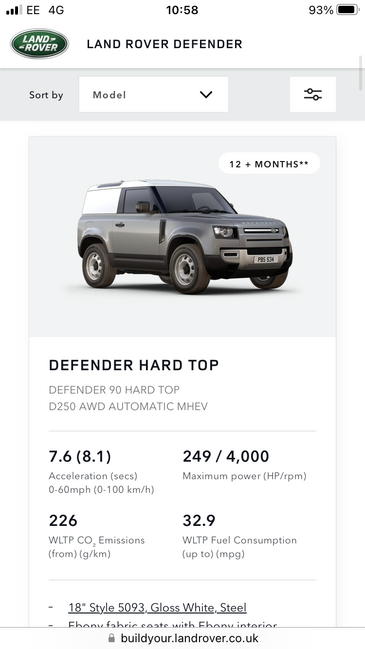The height and width of the screenshot is (649, 365).
Task: Tap the buildyour.landrover.co.uk address bar
Action: 182,638
